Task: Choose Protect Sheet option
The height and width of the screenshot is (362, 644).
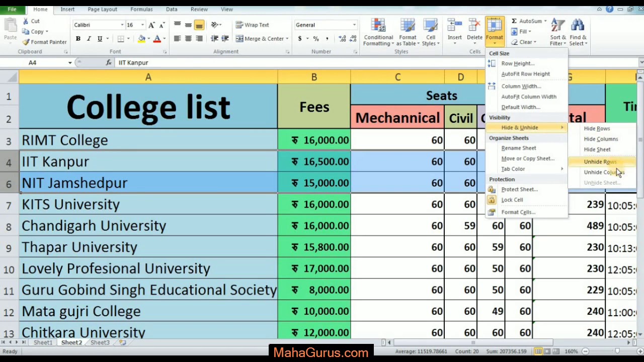Action: point(527,190)
